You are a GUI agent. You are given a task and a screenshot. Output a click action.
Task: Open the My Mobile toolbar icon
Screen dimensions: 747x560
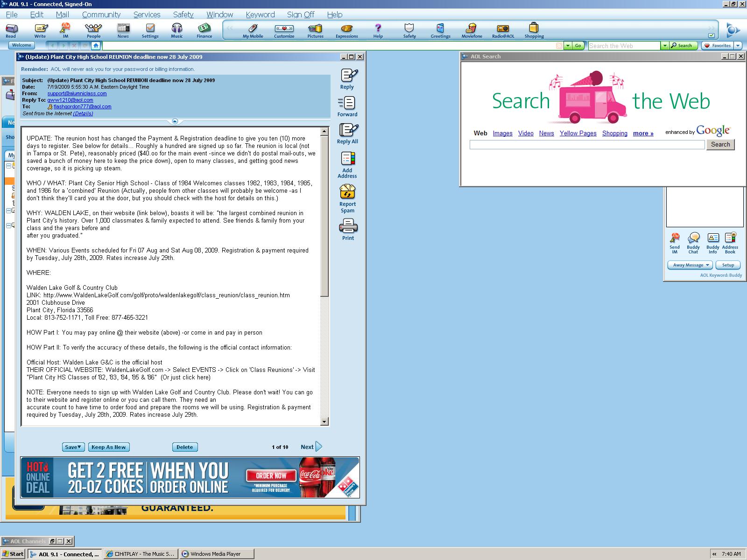[253, 31]
